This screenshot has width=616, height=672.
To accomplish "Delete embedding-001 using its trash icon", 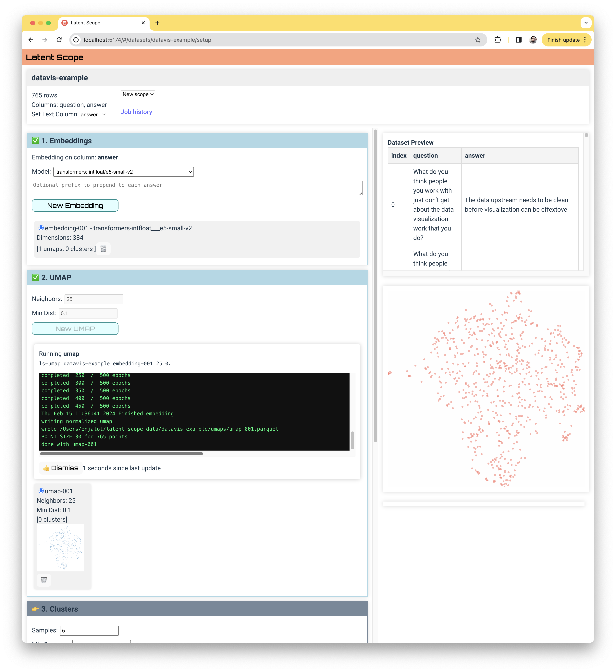I will tap(103, 249).
